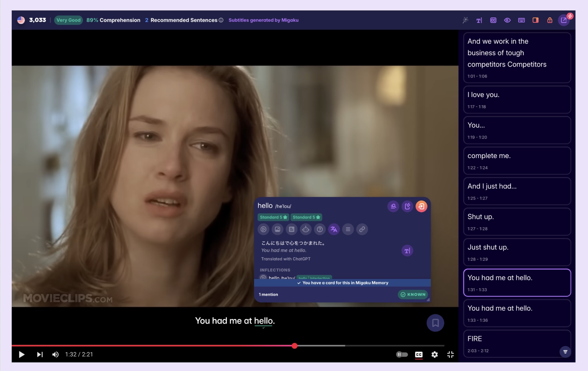Click the robot AI icon in popup

pyautogui.click(x=306, y=229)
